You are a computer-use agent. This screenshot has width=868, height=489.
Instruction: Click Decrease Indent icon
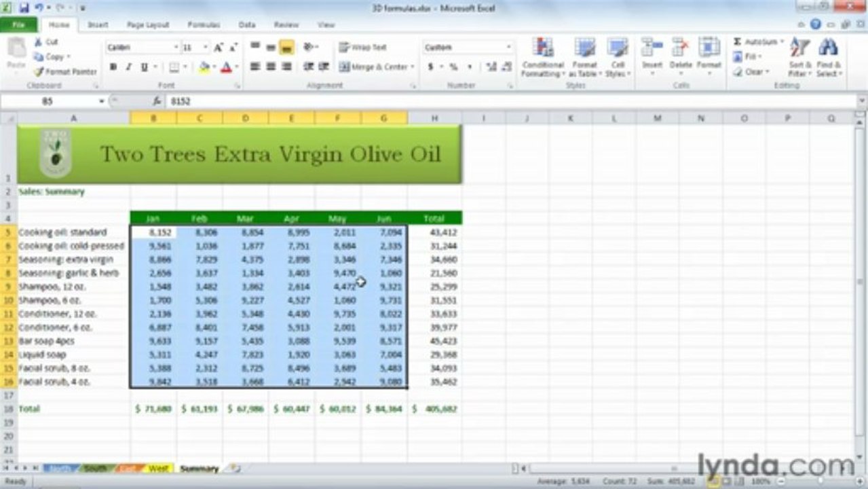tap(308, 67)
